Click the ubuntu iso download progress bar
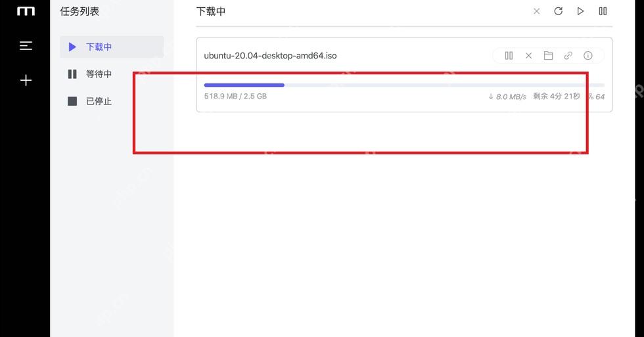Image resolution: width=644 pixels, height=337 pixels. click(x=404, y=85)
